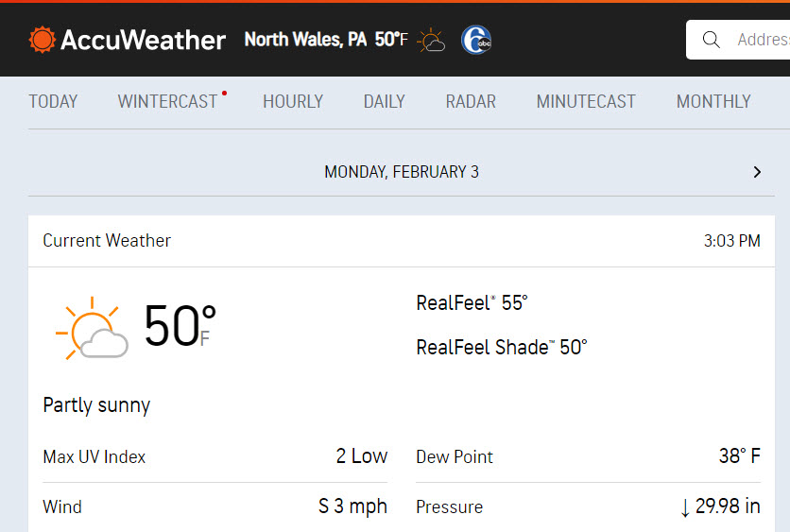Click the Monday, February 3 date header

point(402,172)
